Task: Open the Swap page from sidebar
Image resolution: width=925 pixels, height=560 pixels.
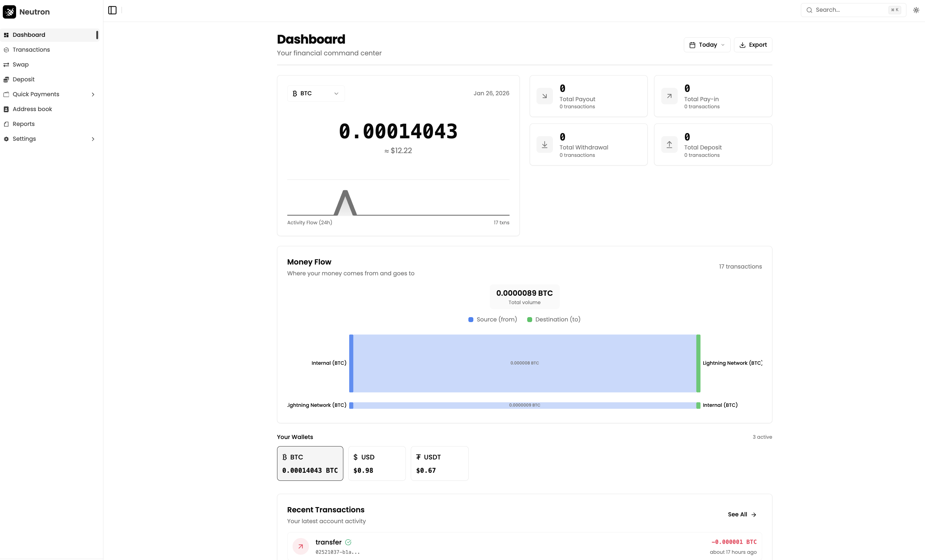Action: [x=21, y=65]
